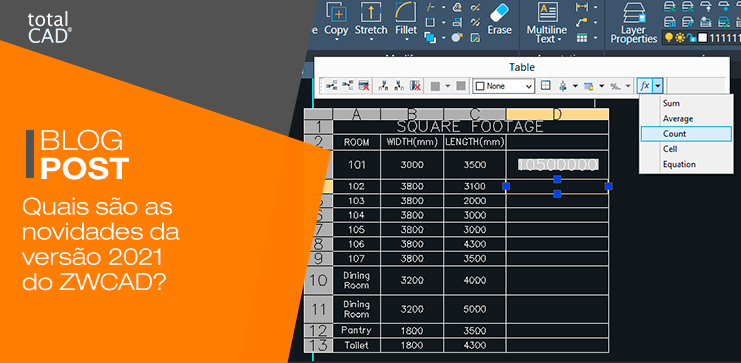Viewport: 741px width, 363px height.
Task: Click the SQUARE FOOTAGE title cell
Action: pos(471,127)
